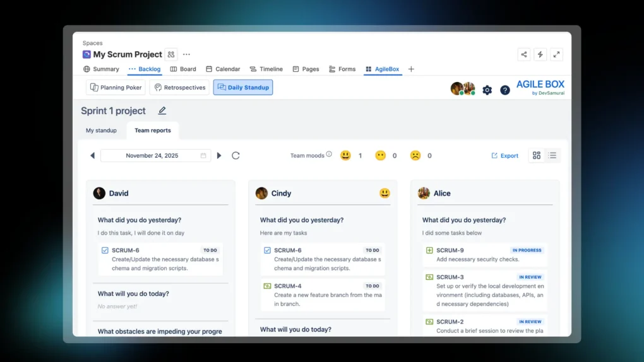Go to the previous day arrow
Screen dimensions: 644x362
point(92,156)
